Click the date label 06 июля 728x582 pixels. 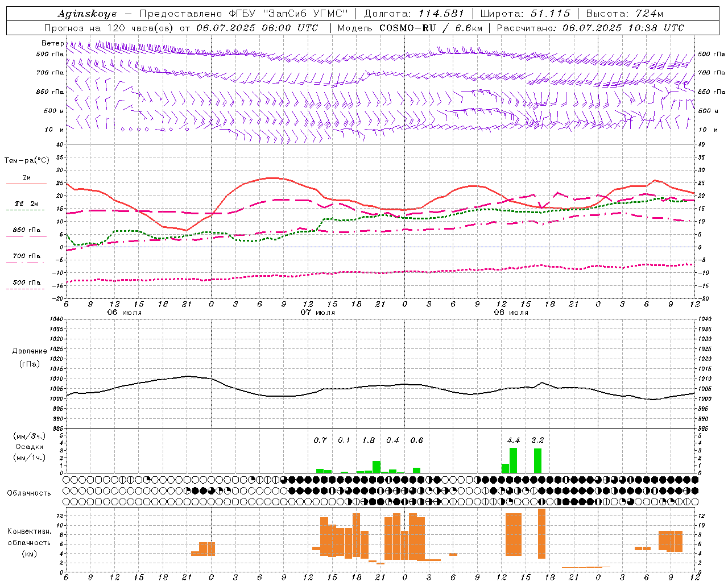125,313
